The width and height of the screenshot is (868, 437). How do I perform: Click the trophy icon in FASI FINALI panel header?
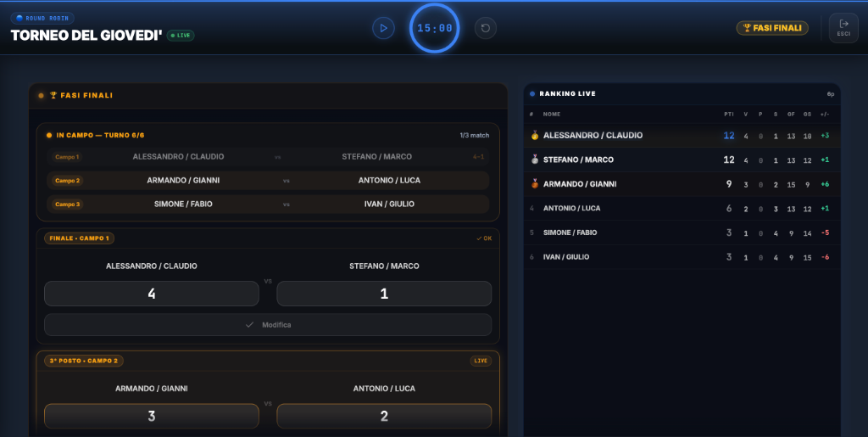coord(53,95)
